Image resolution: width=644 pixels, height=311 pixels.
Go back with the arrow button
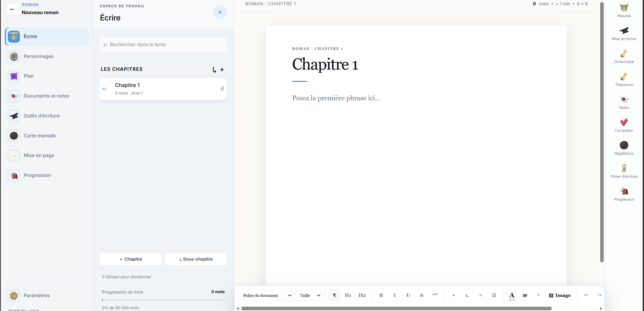pyautogui.click(x=12, y=9)
